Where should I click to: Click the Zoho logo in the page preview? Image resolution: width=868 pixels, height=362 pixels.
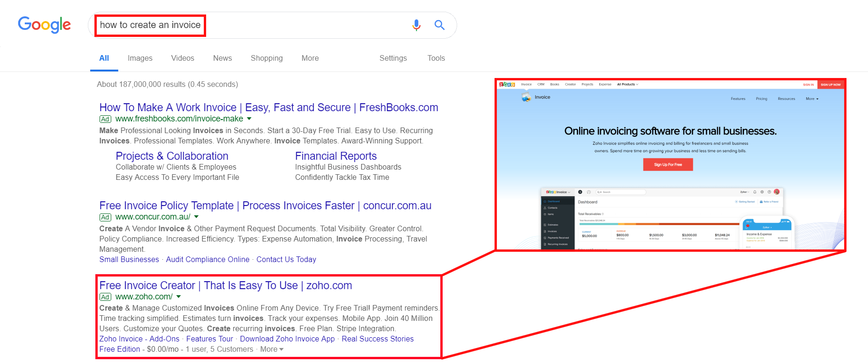click(507, 85)
